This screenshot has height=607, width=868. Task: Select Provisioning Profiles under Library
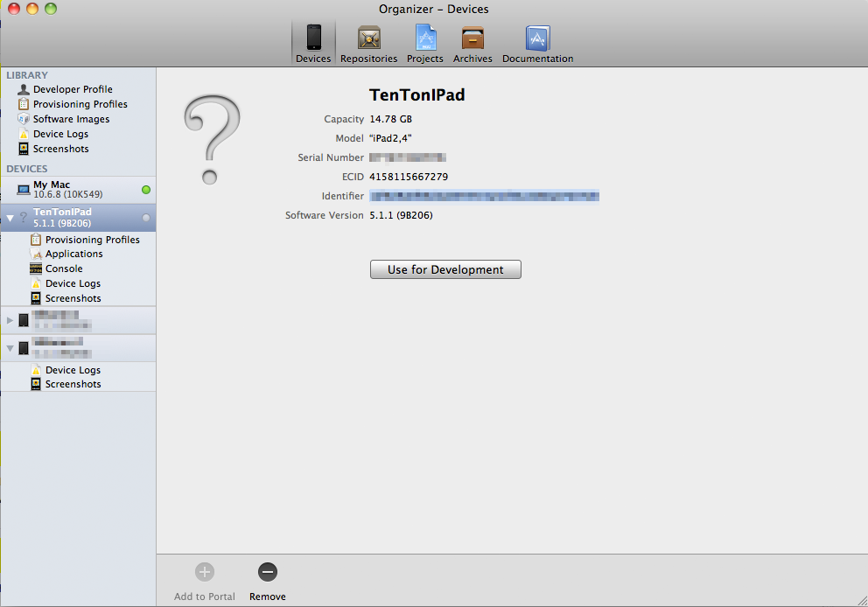pyautogui.click(x=80, y=104)
